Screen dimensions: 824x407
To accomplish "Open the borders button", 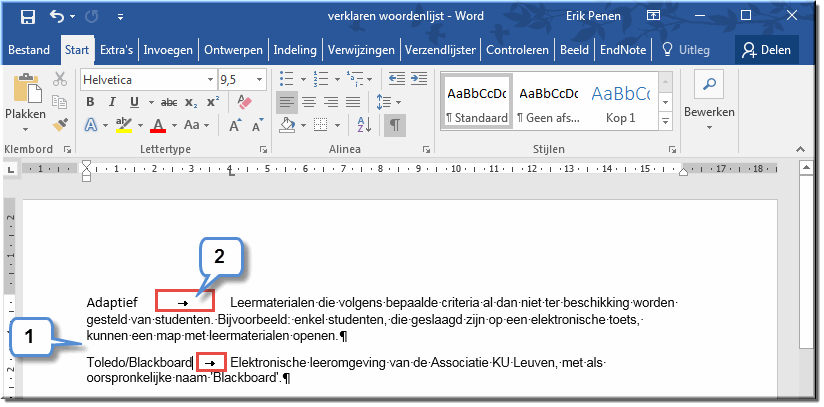I will (320, 125).
